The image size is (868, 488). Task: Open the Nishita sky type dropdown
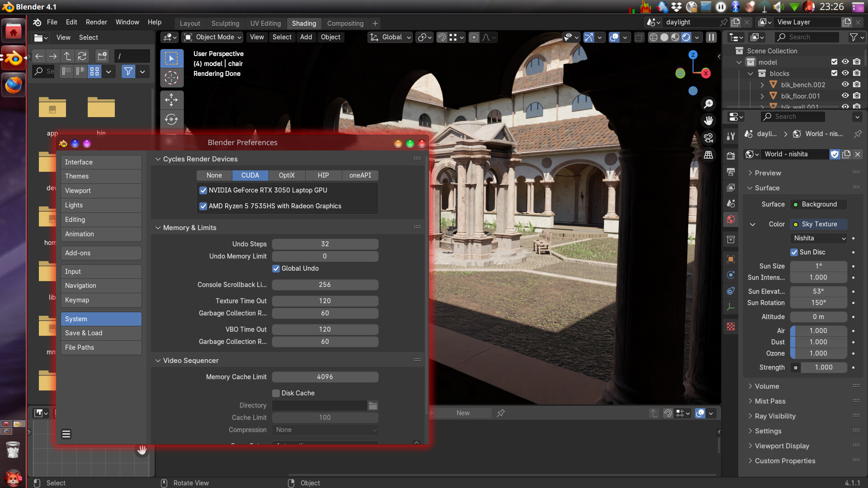[819, 238]
